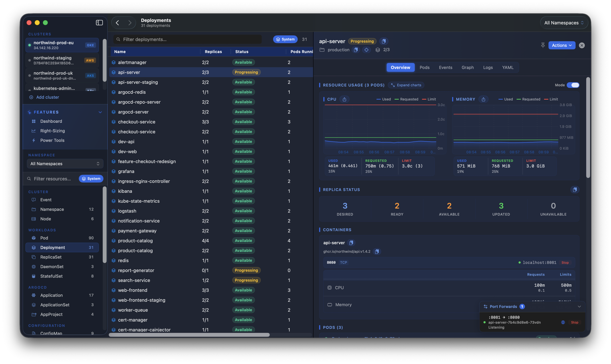This screenshot has width=611, height=364.
Task: Copy the api-server deployment name
Action: click(384, 41)
